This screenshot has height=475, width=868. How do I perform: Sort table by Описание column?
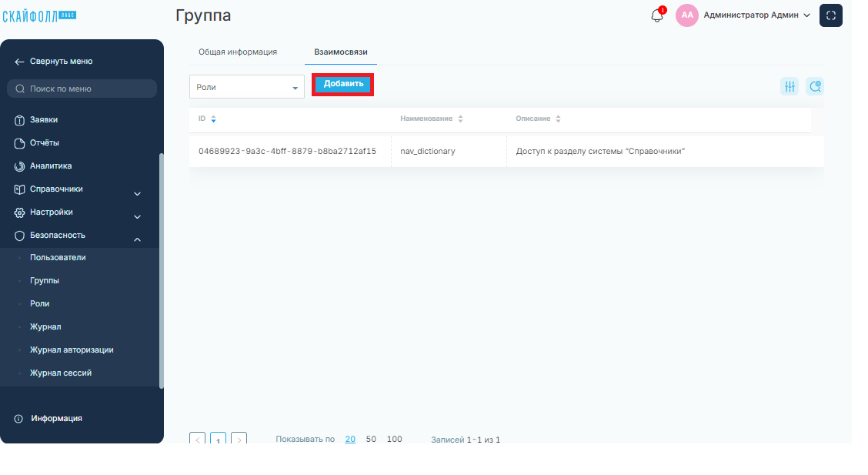point(558,119)
